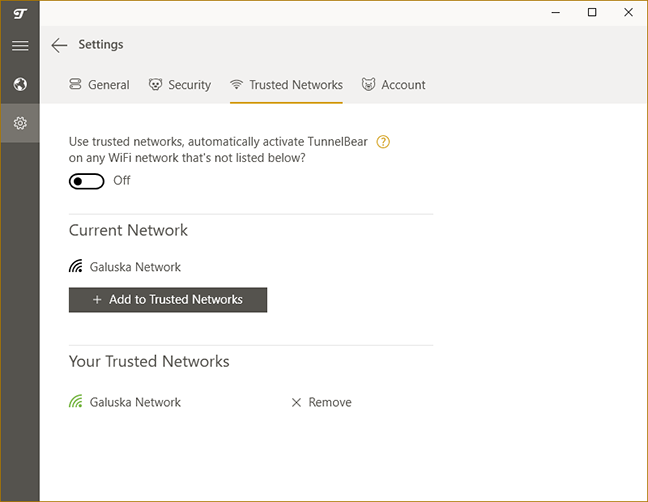Open the Account tab
648x502 pixels.
393,85
